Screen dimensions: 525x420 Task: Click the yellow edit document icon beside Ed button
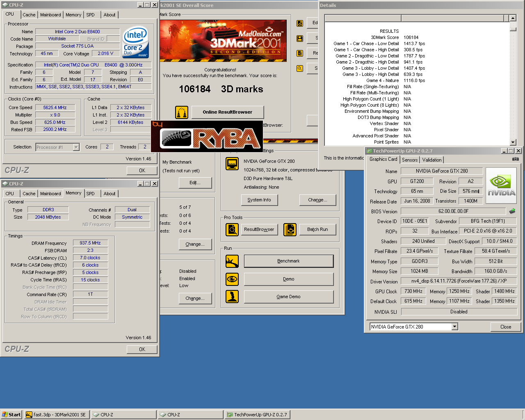coord(300,23)
